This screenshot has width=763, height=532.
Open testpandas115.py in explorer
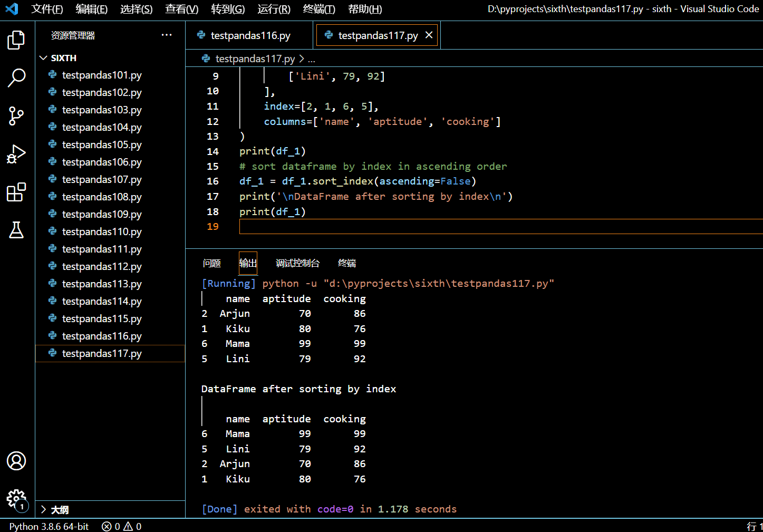click(110, 318)
